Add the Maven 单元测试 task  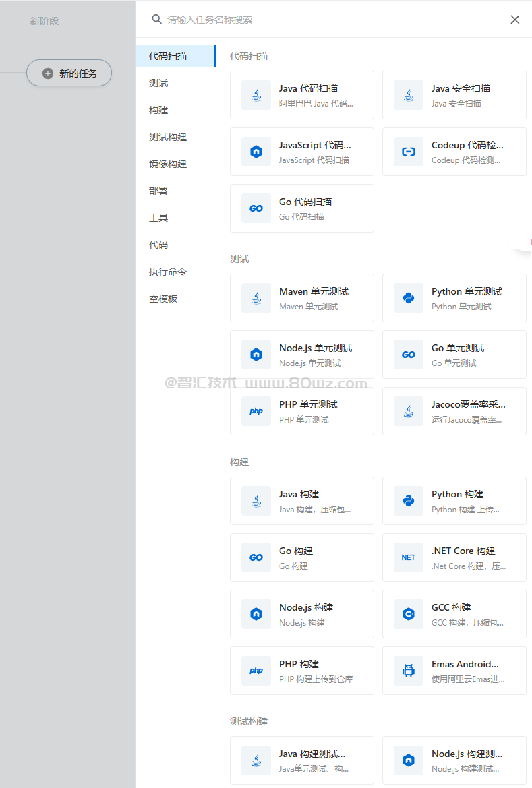[x=301, y=299]
